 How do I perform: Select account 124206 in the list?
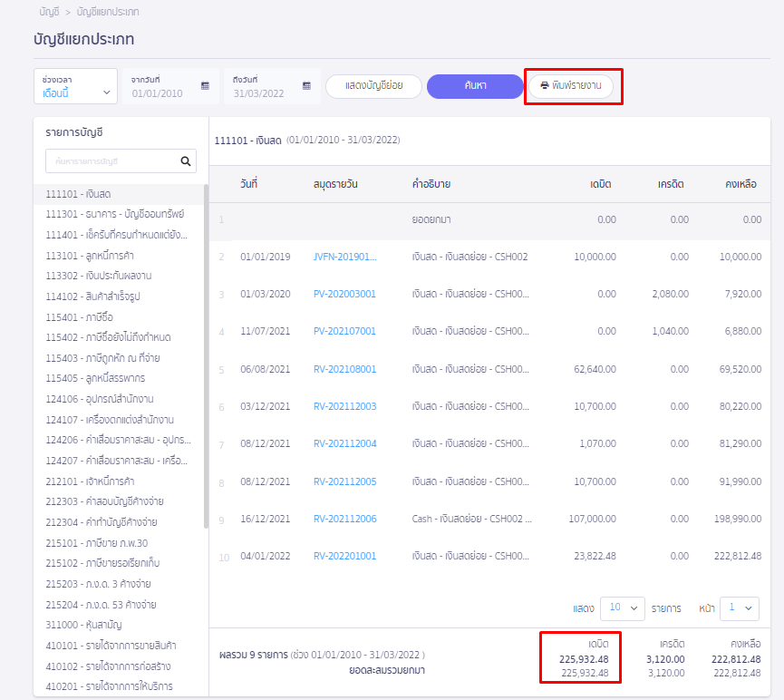[119, 440]
